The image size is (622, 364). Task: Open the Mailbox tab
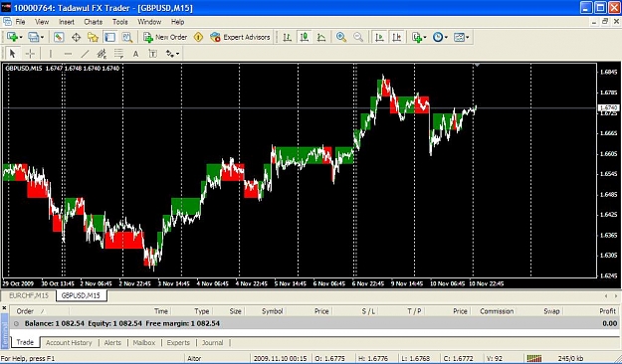[x=144, y=342]
